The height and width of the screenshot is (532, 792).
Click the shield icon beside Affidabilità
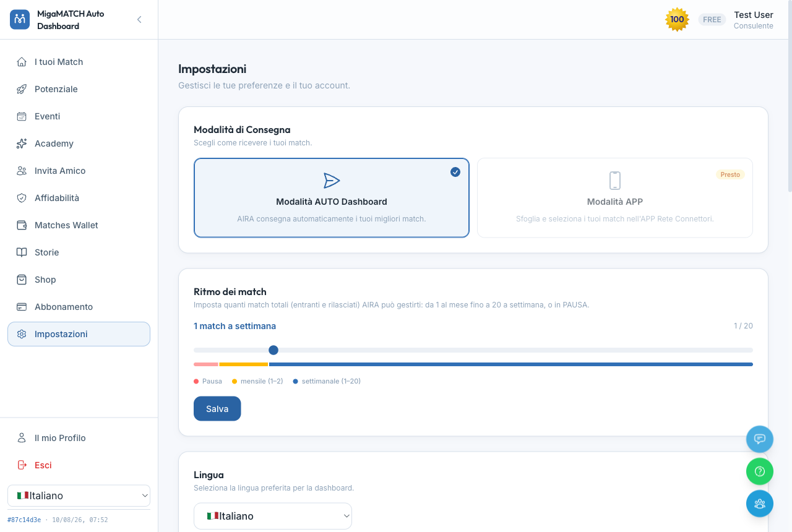(22, 198)
